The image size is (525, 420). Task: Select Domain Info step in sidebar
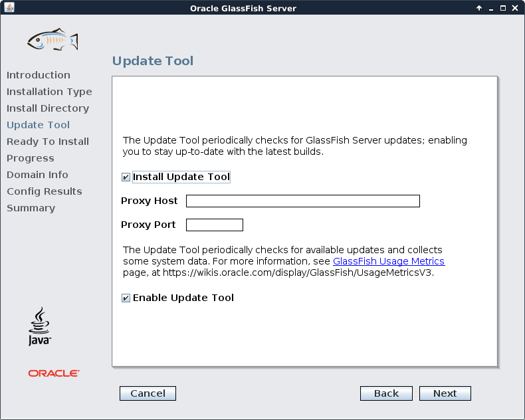coord(37,175)
